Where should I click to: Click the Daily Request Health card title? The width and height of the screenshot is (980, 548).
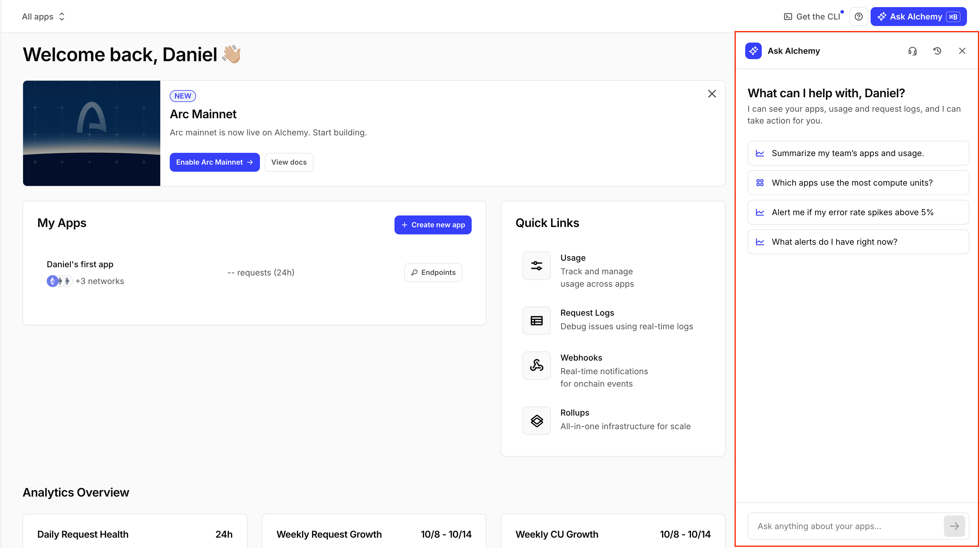point(83,535)
